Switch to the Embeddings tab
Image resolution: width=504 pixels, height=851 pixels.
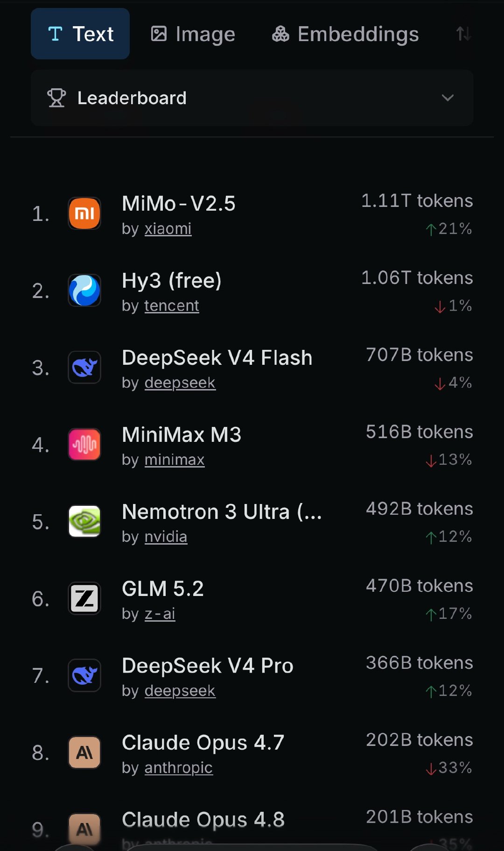pos(345,34)
